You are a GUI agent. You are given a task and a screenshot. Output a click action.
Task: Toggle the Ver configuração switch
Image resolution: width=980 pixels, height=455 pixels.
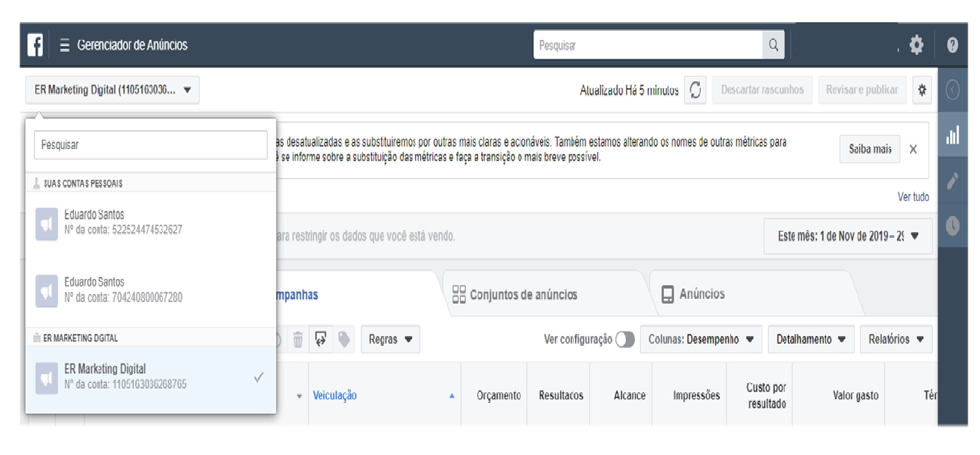pyautogui.click(x=625, y=339)
